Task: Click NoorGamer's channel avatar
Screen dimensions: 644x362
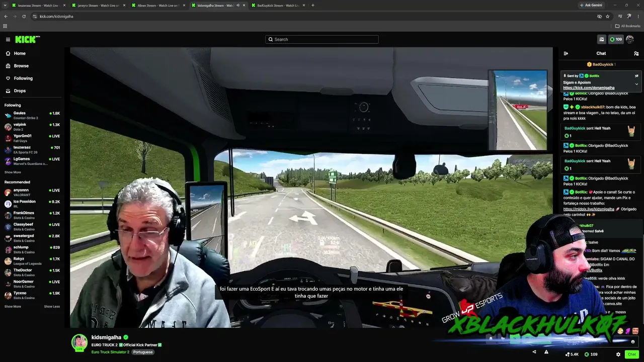Action: pyautogui.click(x=8, y=284)
